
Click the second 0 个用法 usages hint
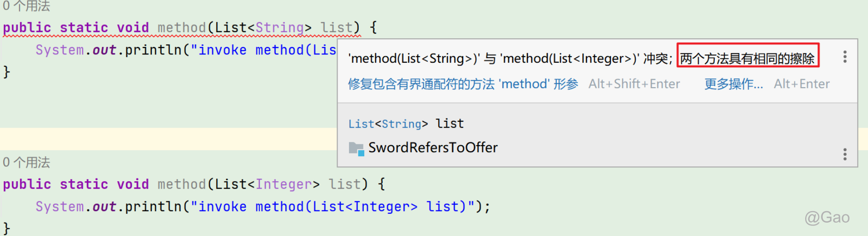tap(26, 162)
